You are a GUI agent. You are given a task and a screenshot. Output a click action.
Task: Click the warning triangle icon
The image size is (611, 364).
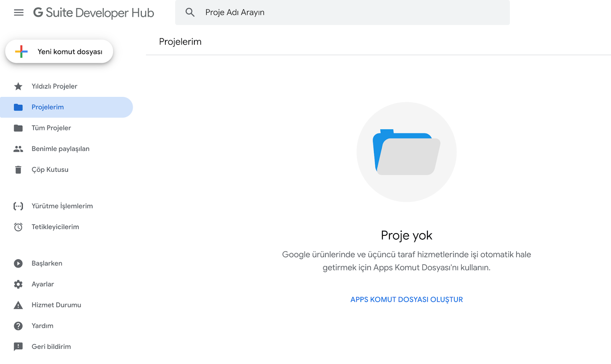[18, 305]
